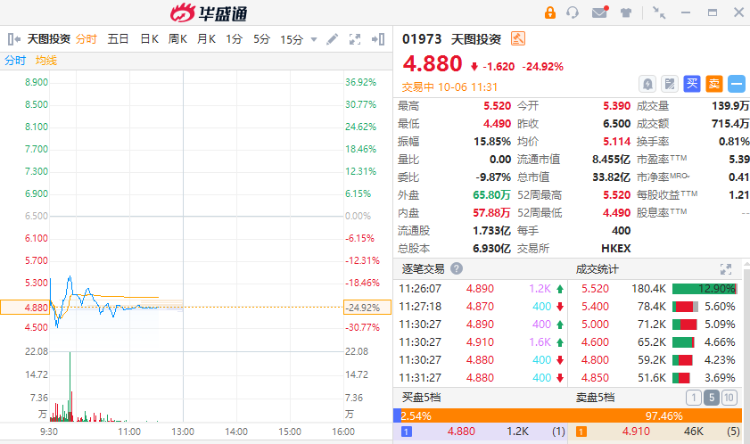
Task: Click exchange value HKEX
Action: pos(616,248)
